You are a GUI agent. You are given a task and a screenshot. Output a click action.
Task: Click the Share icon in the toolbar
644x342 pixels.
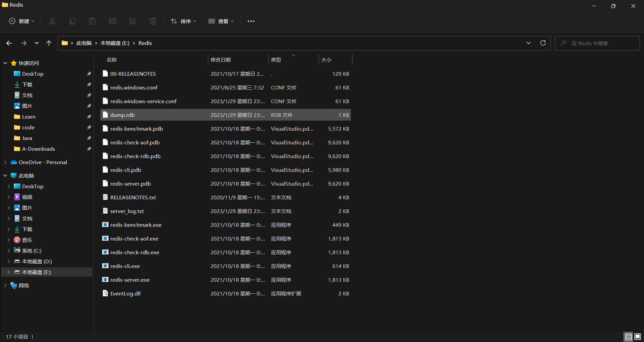(x=133, y=21)
